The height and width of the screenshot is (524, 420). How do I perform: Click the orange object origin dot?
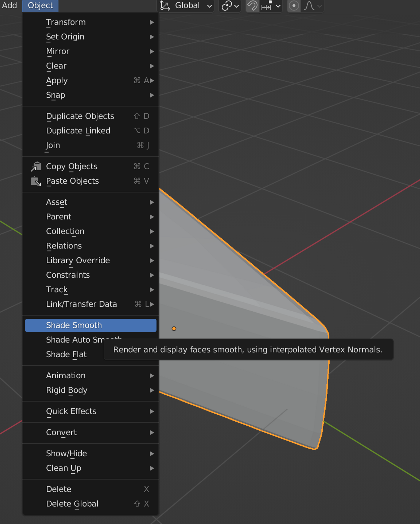pos(174,329)
